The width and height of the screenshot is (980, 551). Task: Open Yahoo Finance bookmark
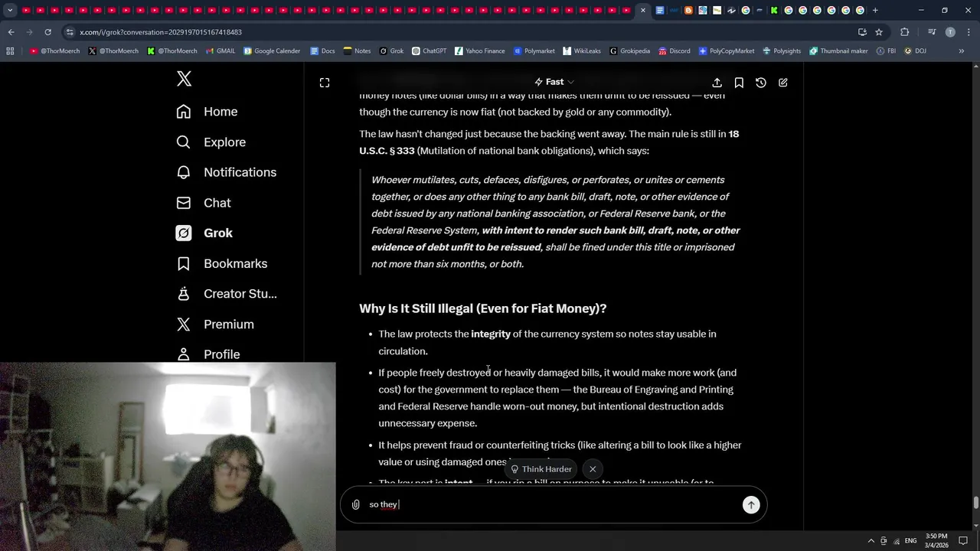(x=479, y=51)
